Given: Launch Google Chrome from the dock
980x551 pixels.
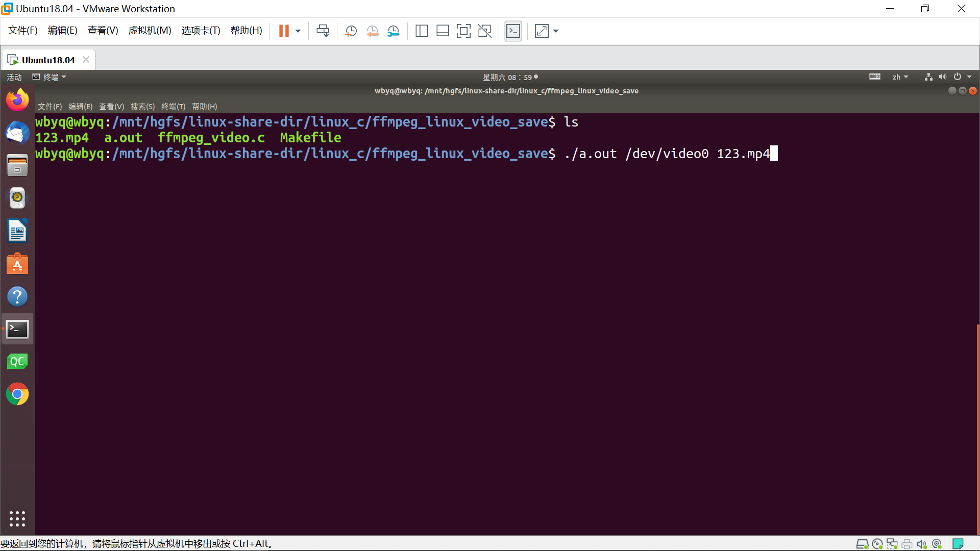Looking at the screenshot, I should point(17,394).
